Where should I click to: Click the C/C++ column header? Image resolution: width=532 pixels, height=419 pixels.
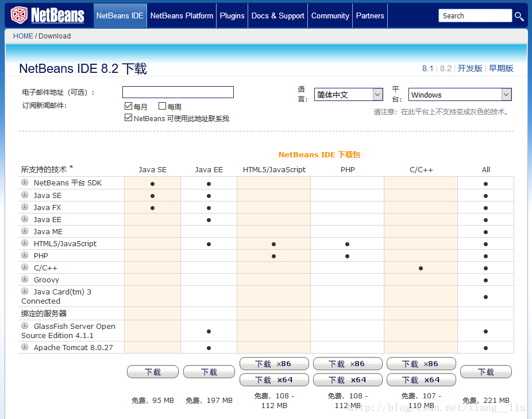pyautogui.click(x=421, y=169)
